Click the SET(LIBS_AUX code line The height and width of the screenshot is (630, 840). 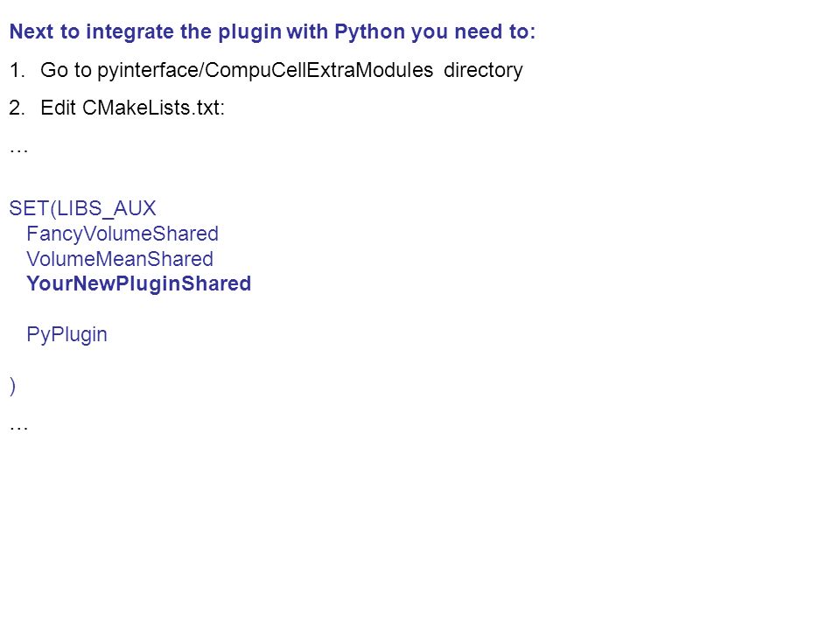coord(82,208)
